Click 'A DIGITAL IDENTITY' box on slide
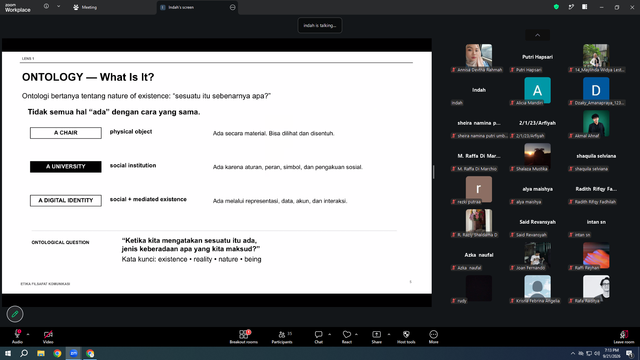Viewport: 640px width, 360px height. 66,200
